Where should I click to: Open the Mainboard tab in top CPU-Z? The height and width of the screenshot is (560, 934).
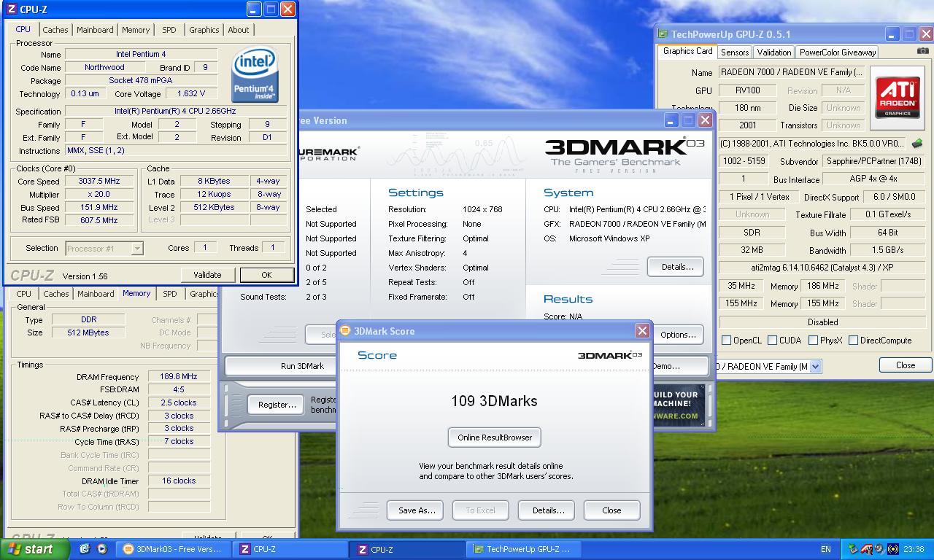[x=95, y=30]
